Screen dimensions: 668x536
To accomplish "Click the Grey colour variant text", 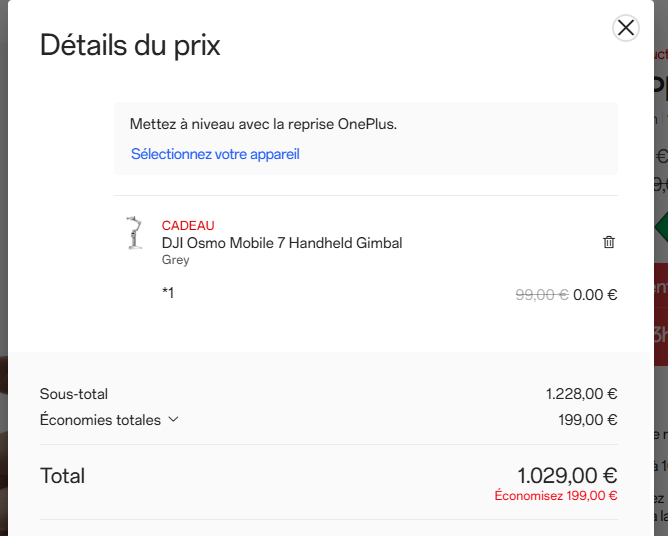I will [x=175, y=260].
